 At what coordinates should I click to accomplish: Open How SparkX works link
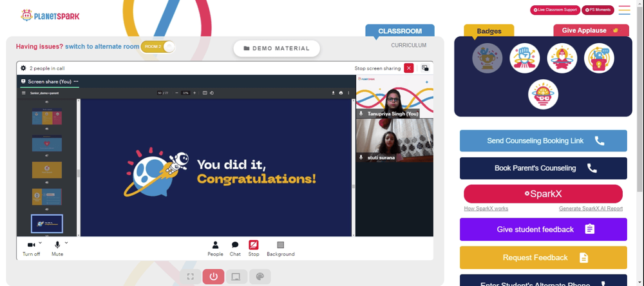pos(486,209)
